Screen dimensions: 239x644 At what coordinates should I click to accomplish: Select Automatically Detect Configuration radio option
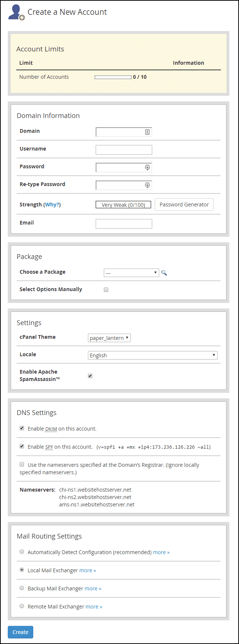(x=22, y=552)
